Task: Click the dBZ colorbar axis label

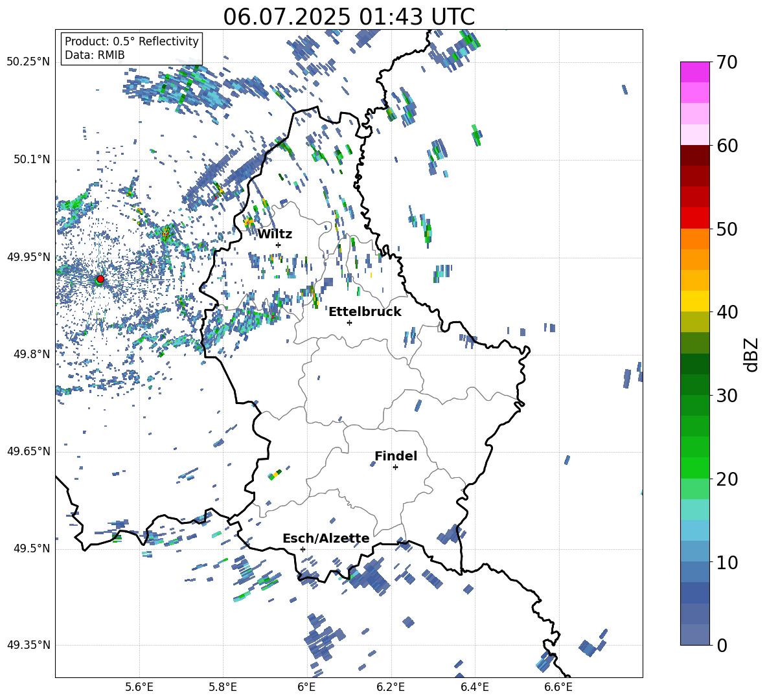Action: pyautogui.click(x=751, y=354)
